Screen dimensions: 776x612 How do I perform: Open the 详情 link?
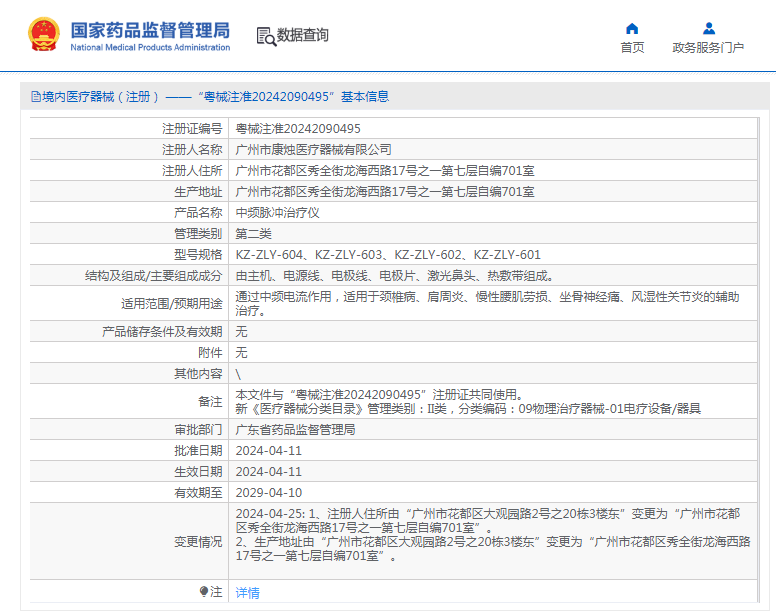247,592
